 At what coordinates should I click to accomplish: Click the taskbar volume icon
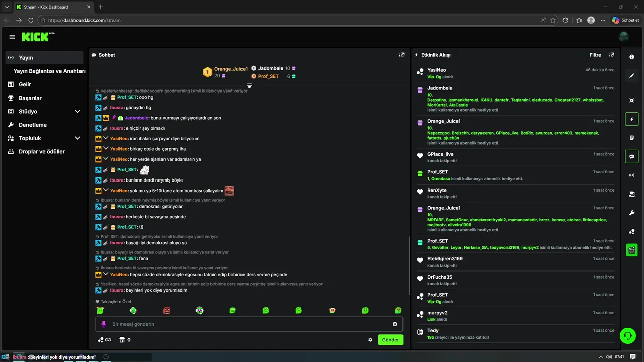point(609,357)
